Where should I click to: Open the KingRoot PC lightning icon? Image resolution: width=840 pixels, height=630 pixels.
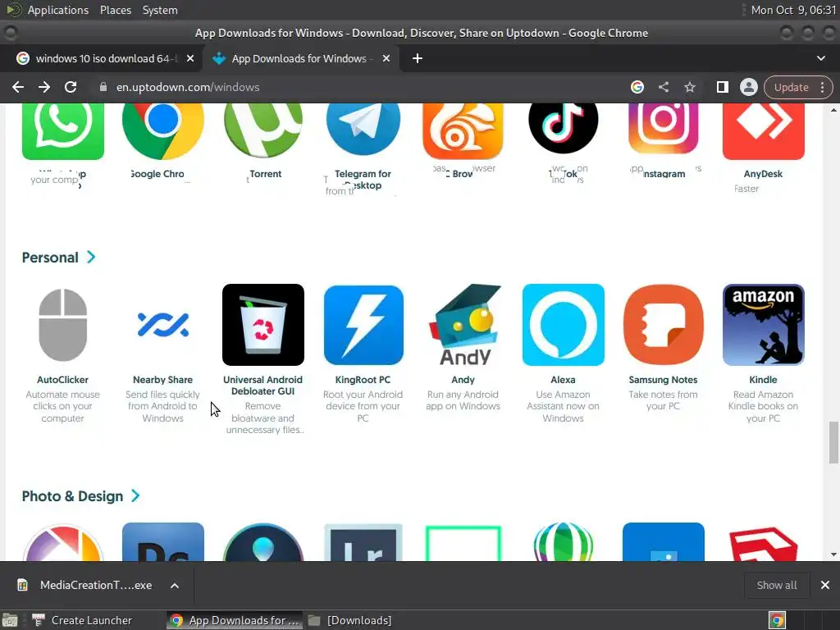[363, 325]
